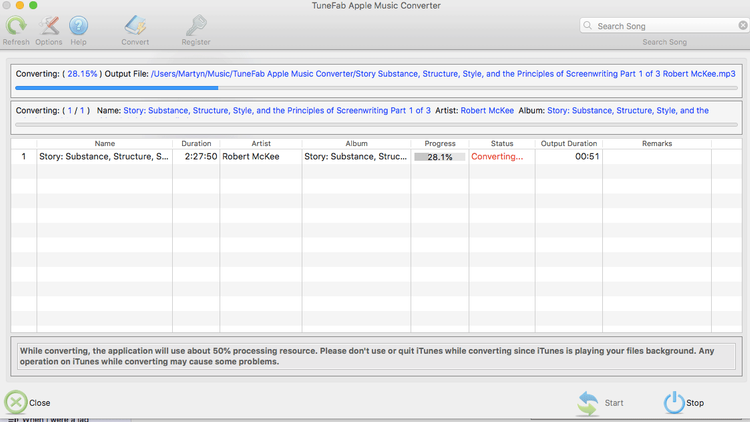
Task: Click the Status column header
Action: (x=502, y=144)
